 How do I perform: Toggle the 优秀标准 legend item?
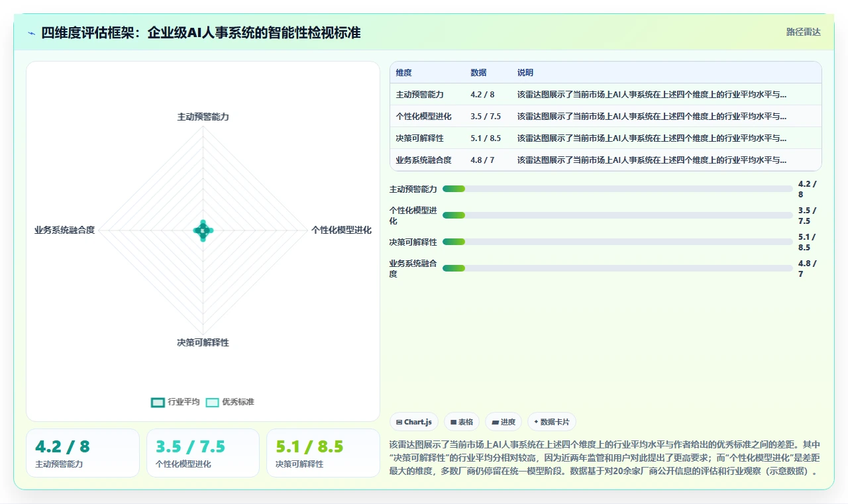tap(230, 402)
